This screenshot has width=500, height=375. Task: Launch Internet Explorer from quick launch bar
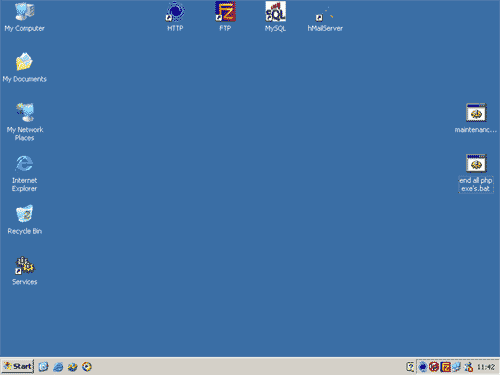[x=58, y=367]
